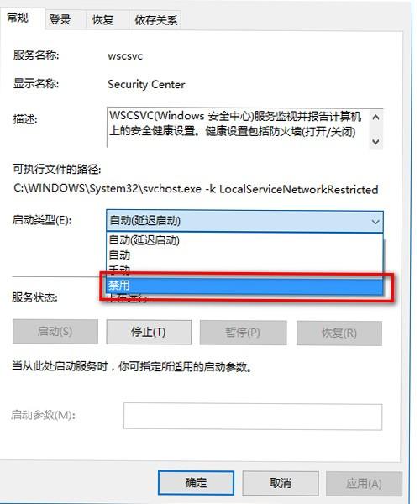
Task: Confirm with the 确定 button
Action: tap(196, 483)
